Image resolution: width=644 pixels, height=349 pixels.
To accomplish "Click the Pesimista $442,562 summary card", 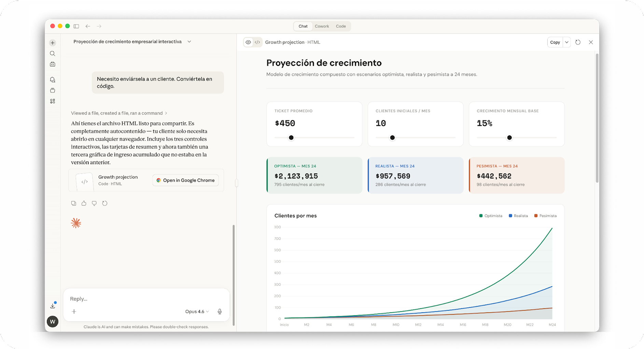I will tap(517, 176).
